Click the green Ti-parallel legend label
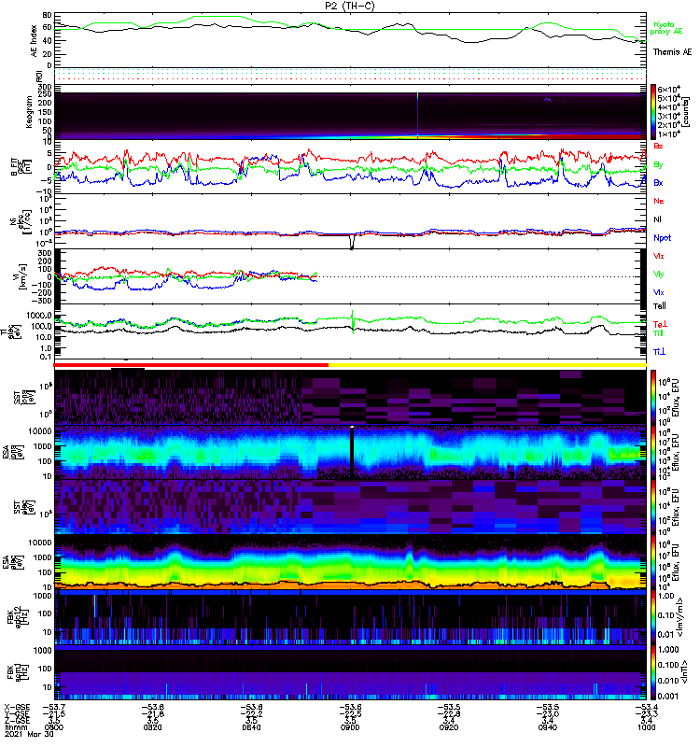Image resolution: width=700 pixels, height=747 pixels. point(658,333)
